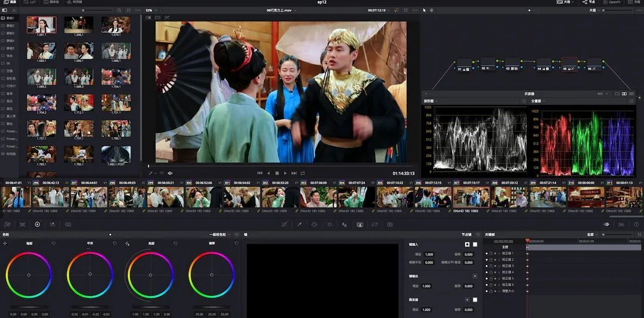
Task: Open the Color Match palette icon
Action: pos(22,225)
